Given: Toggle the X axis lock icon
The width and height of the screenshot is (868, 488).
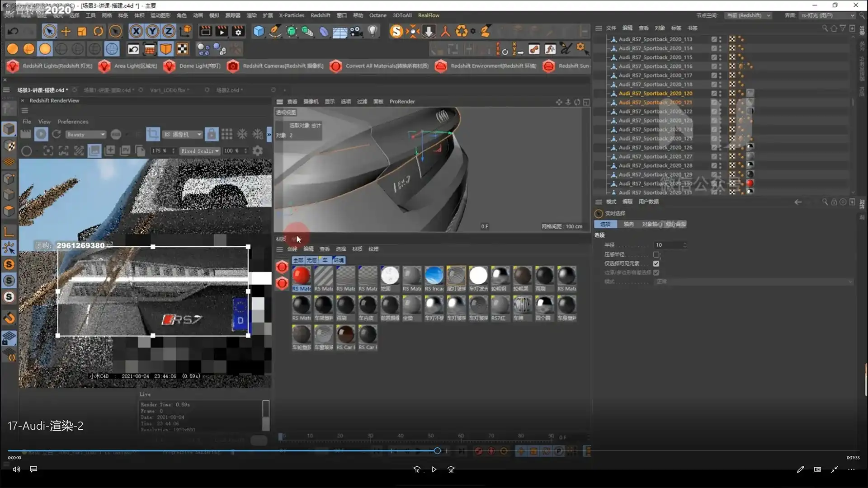Looking at the screenshot, I should [136, 31].
